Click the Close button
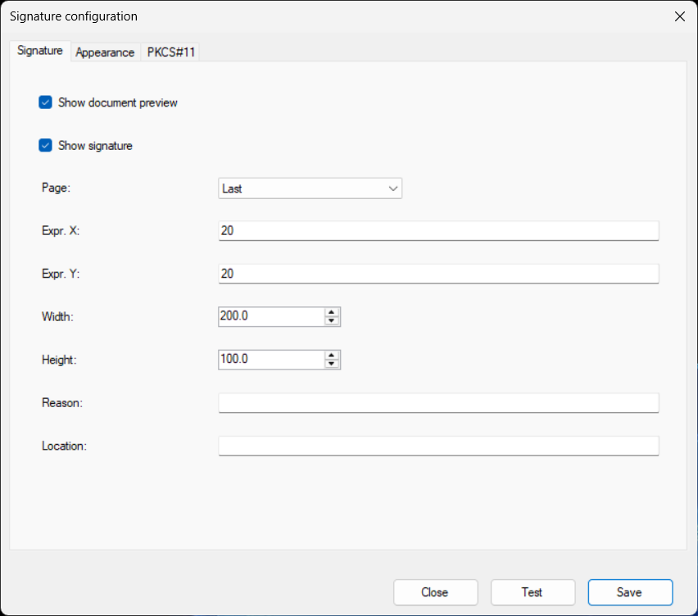The height and width of the screenshot is (616, 698). tap(435, 592)
